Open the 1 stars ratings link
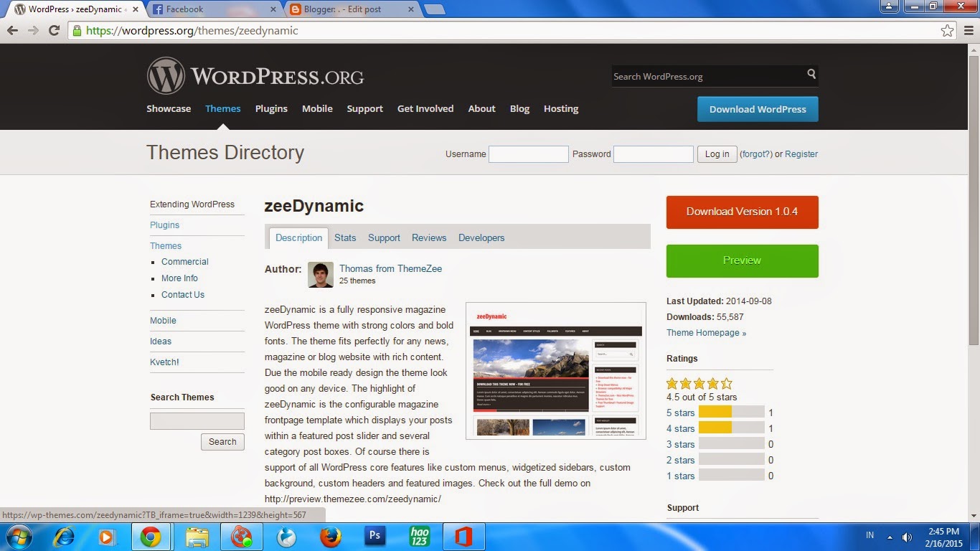Viewport: 980px width, 551px height. pyautogui.click(x=680, y=476)
